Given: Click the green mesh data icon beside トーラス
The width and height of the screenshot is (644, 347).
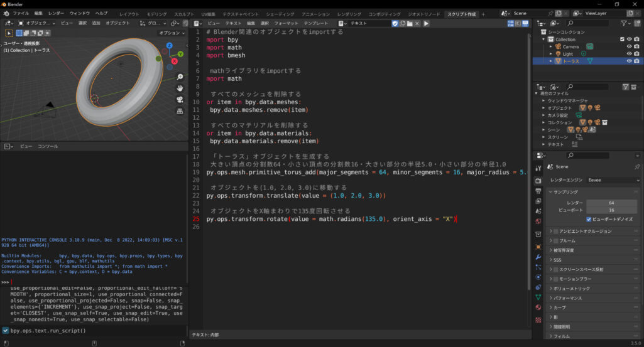Looking at the screenshot, I should 590,61.
